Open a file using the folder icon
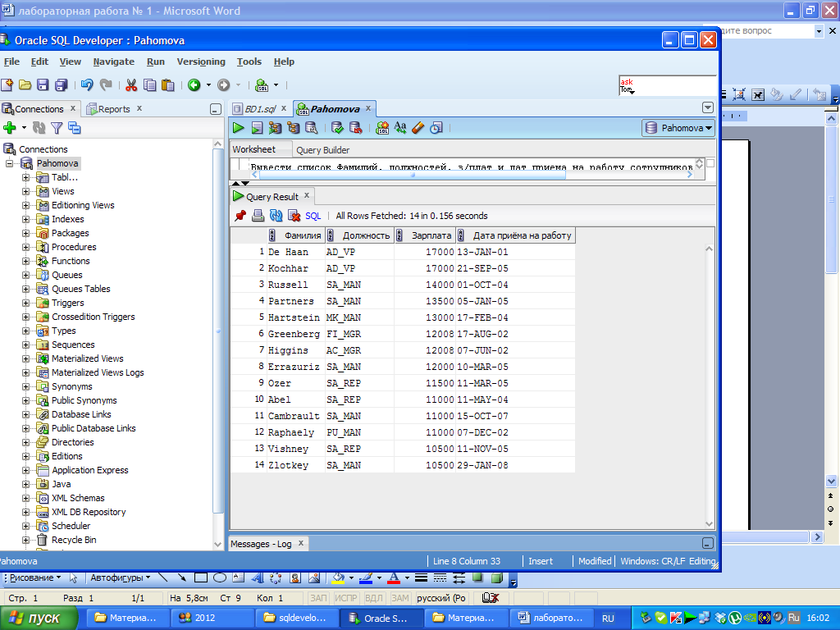The height and width of the screenshot is (630, 840). (25, 84)
